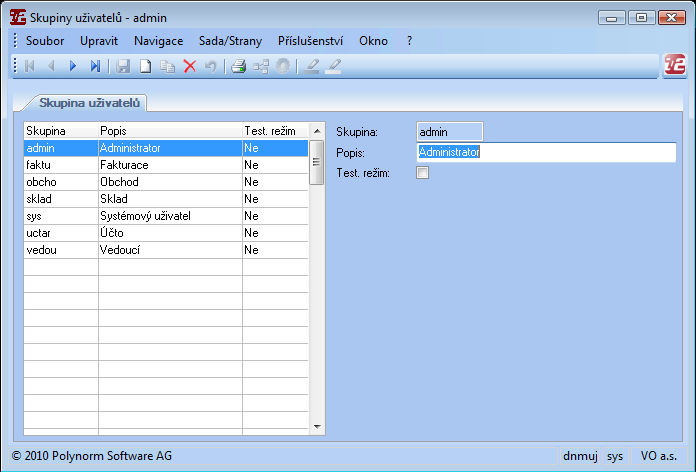Click the red logo icon beside the toolbar
This screenshot has height=472, width=696.
(x=675, y=65)
